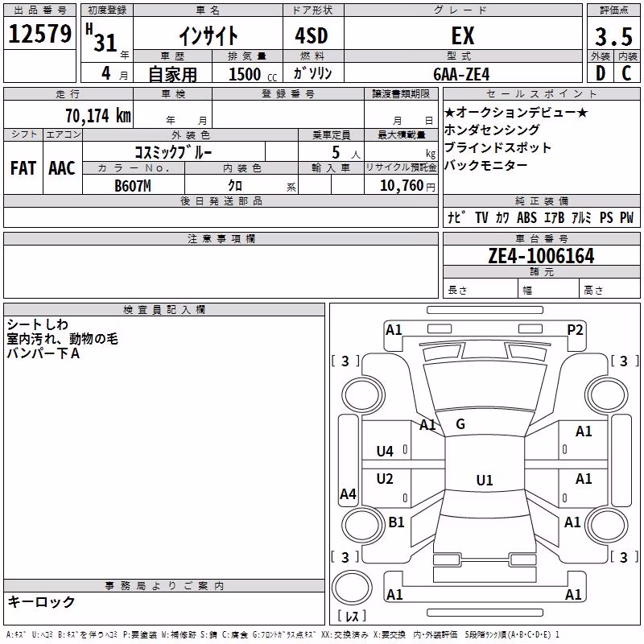Viewport: 644px width, 644px height.
Task: Click the overall score 3.5
Action: [613, 36]
